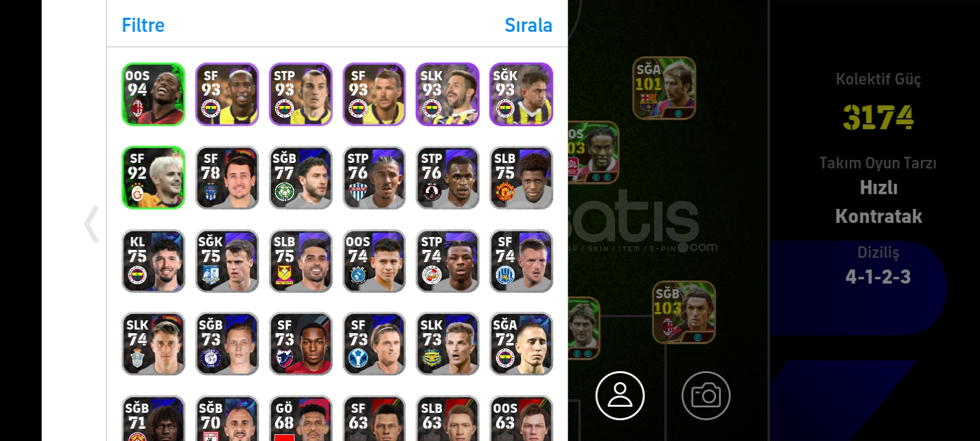Select the SF 92 Galatasaray player card

click(153, 178)
